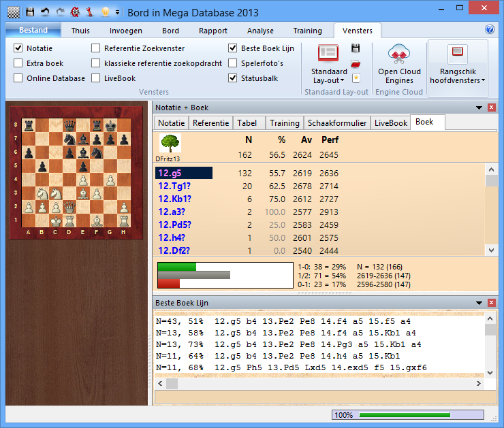This screenshot has width=504, height=428.
Task: Sort book by Perf column header
Action: coord(330,139)
